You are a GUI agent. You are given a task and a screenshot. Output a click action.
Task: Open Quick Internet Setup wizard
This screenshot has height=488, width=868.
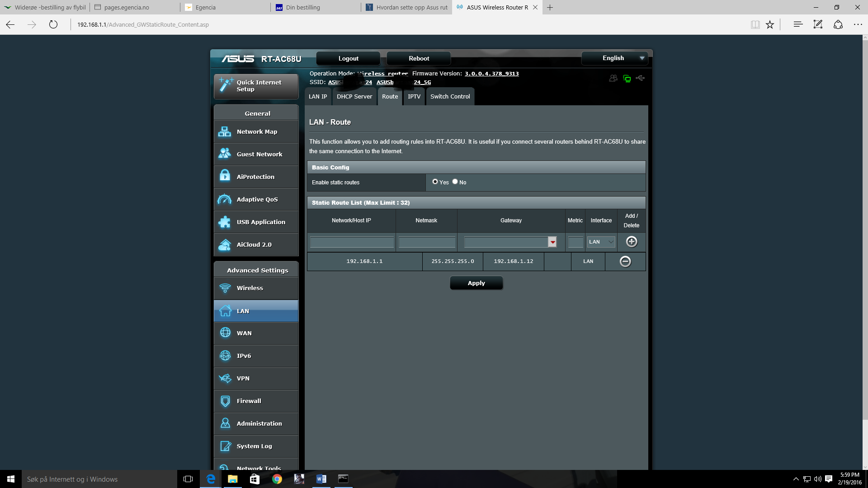pyautogui.click(x=256, y=86)
